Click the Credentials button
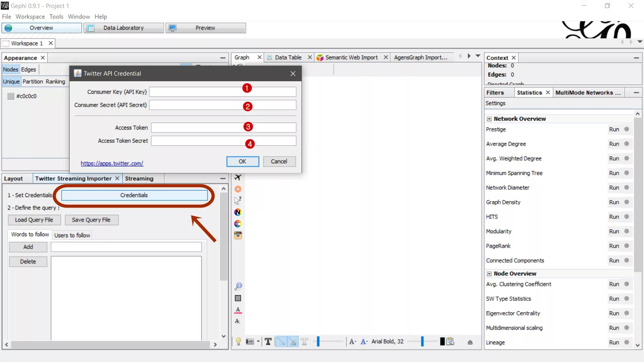 pos(134,195)
